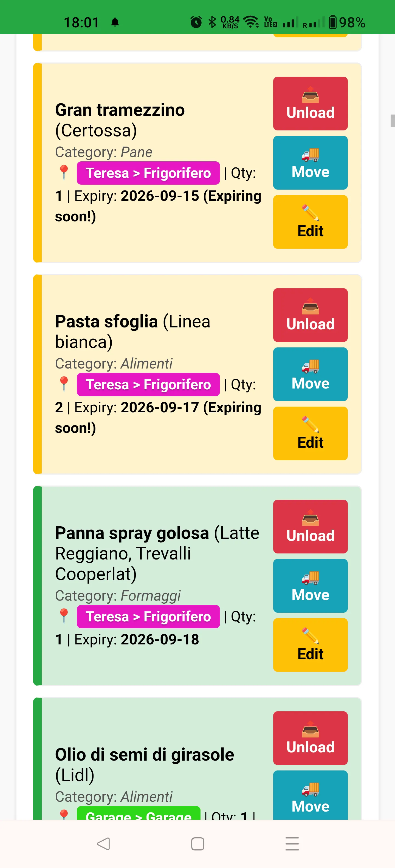Open Android home square button
The width and height of the screenshot is (395, 868).
[198, 844]
